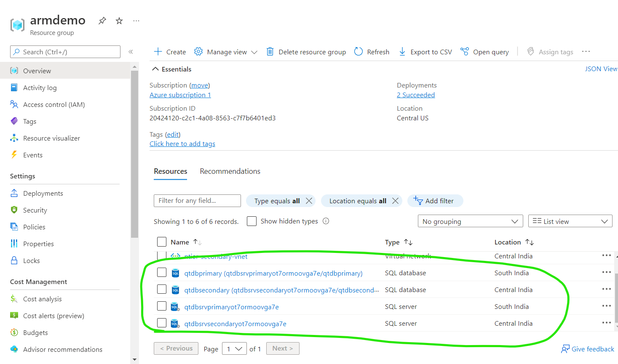Screen dimensions: 618x364
Task: Open the toolbar overflow ellipsis after Assign tags
Action: point(586,51)
